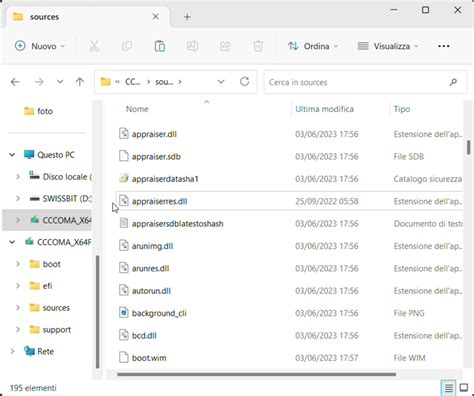Select the appraiserres.dll file name
Viewport: 474px width, 396px height.
point(159,201)
